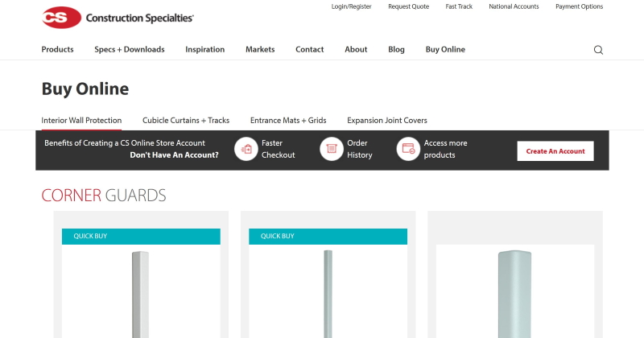Click the CORNER GUARDS section heading
This screenshot has height=338, width=644.
[104, 196]
